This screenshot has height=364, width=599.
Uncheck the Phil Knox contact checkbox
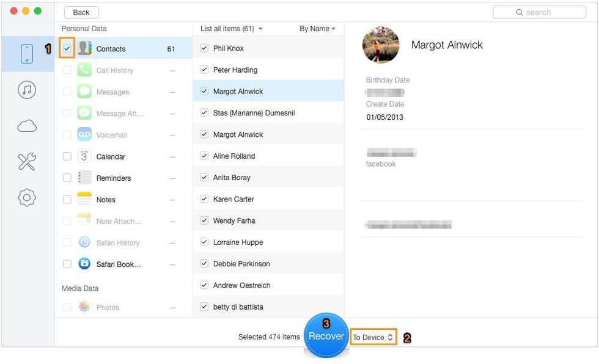[204, 48]
